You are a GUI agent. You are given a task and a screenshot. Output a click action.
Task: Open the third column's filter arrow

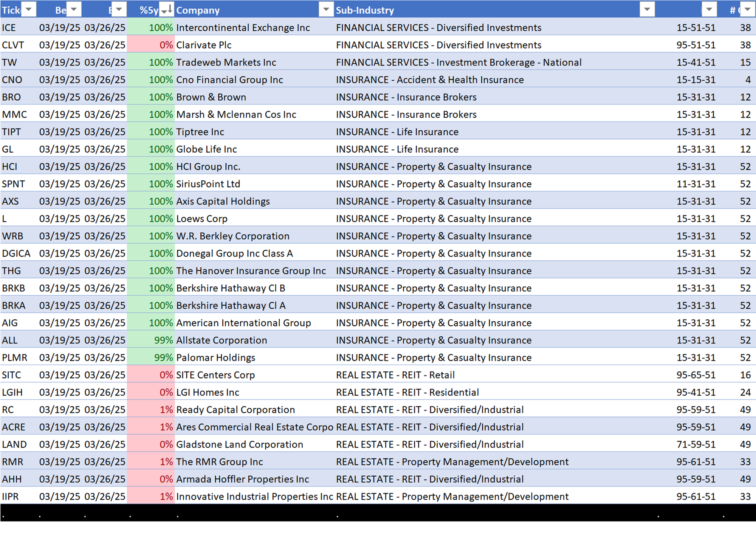[119, 9]
